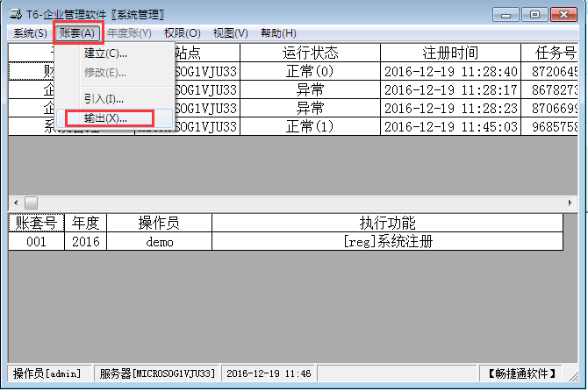Image resolution: width=588 pixels, height=391 pixels.
Task: Select the [reg]系统注册 function cell
Action: (387, 241)
